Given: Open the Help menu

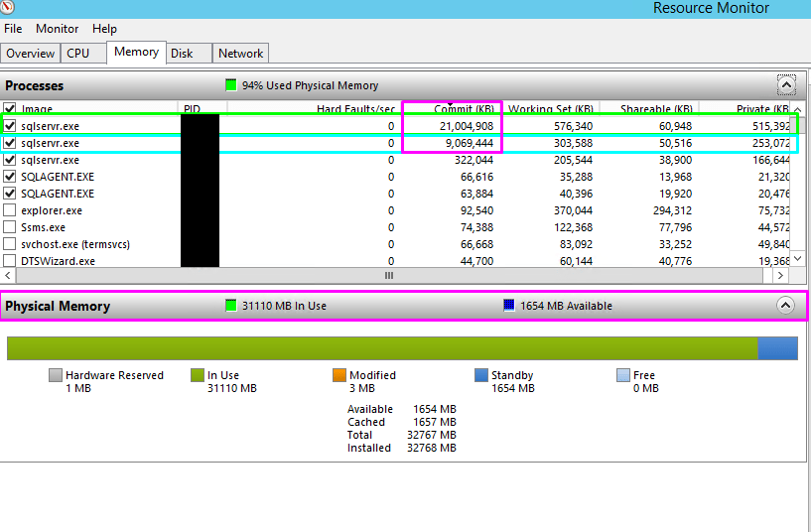Looking at the screenshot, I should (x=104, y=29).
